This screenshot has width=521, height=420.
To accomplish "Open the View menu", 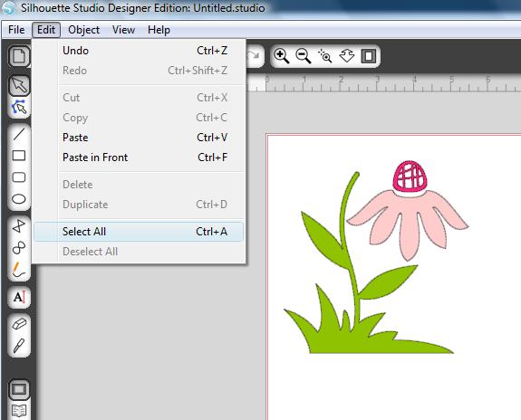I will point(123,30).
